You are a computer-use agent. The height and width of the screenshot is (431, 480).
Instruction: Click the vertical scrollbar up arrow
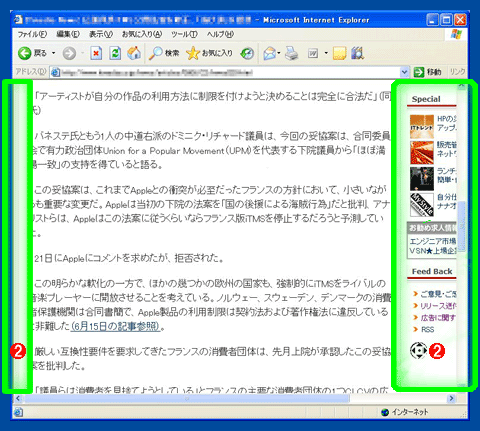click(462, 85)
